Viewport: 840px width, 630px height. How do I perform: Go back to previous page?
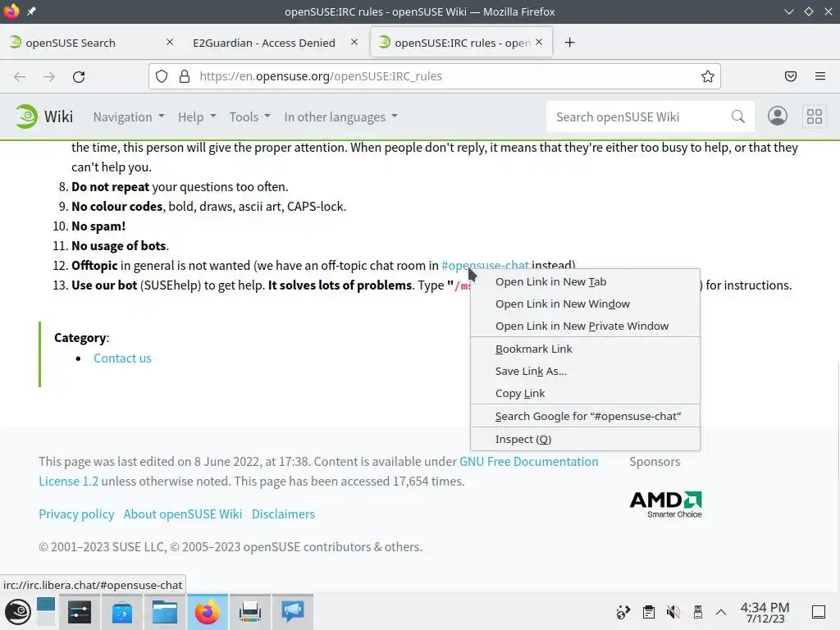(20, 76)
